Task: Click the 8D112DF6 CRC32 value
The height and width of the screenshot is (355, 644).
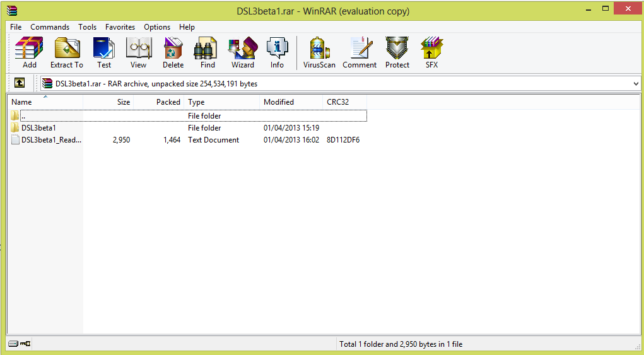Action: pyautogui.click(x=343, y=140)
